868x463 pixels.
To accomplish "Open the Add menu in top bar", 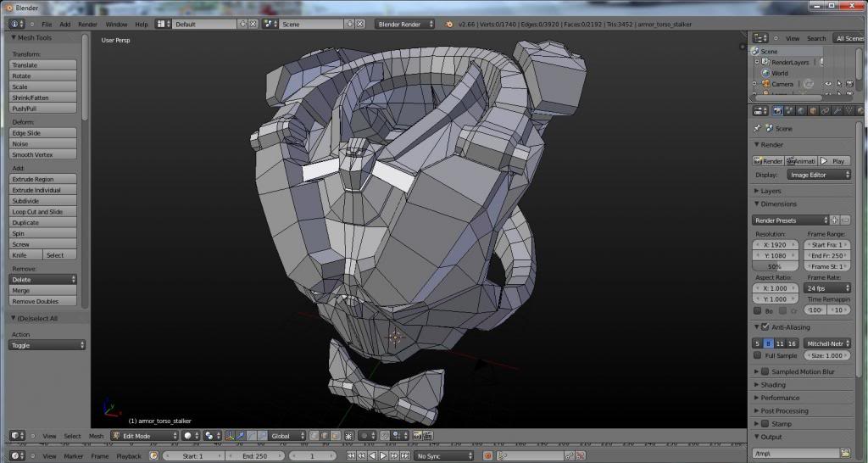I will [x=65, y=24].
